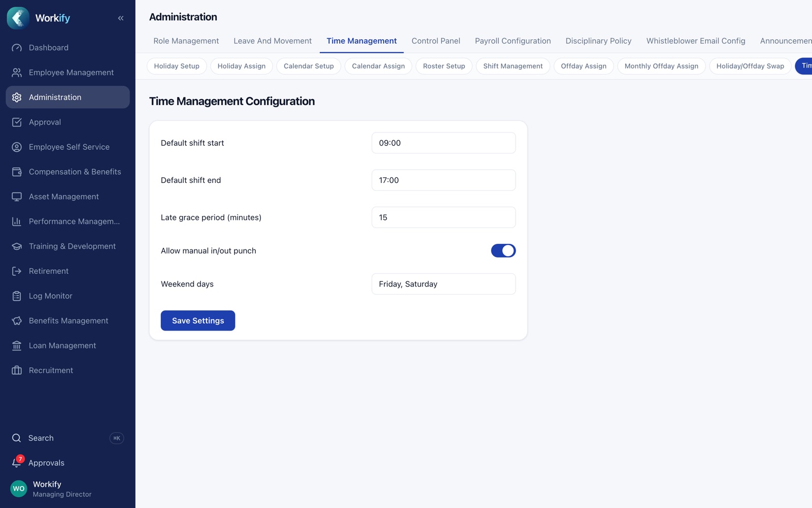Select the Monthly Offday Assign pill
Image resolution: width=812 pixels, height=508 pixels.
[x=661, y=66]
